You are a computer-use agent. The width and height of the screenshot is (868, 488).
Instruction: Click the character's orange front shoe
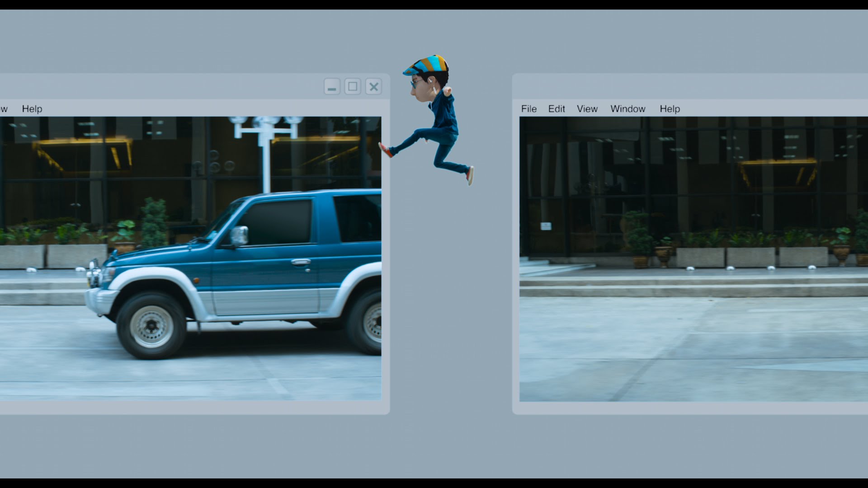tap(385, 150)
